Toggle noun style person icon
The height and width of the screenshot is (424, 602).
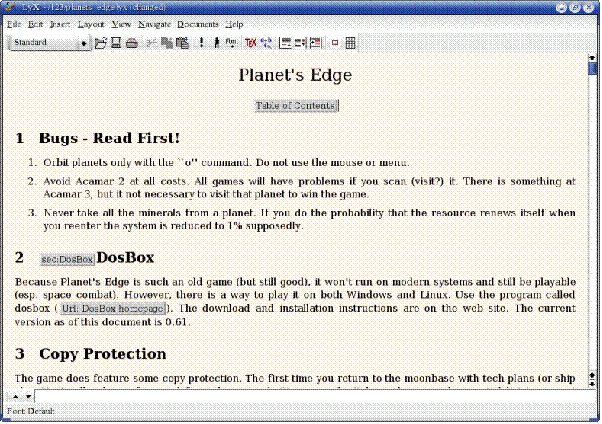point(216,43)
